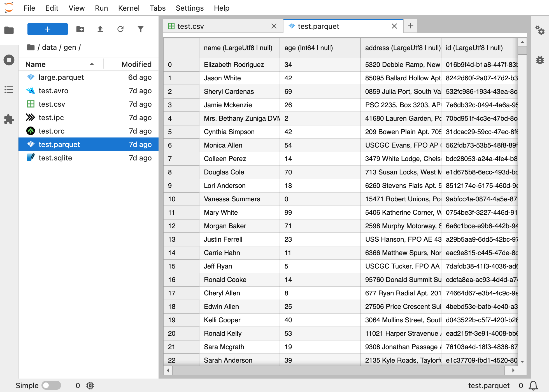The width and height of the screenshot is (549, 392).
Task: Click scroll up arrow of table scrollbar
Action: (x=522, y=42)
